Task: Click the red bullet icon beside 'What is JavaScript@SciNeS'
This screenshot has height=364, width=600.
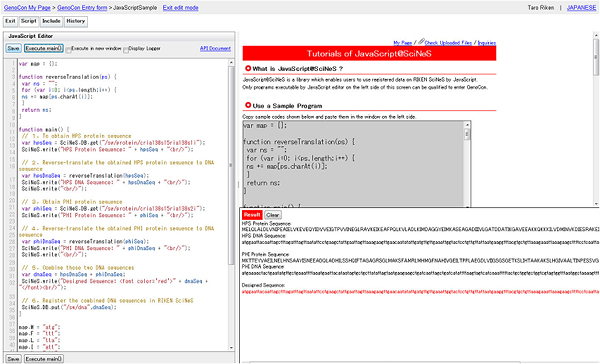Action: click(248, 68)
